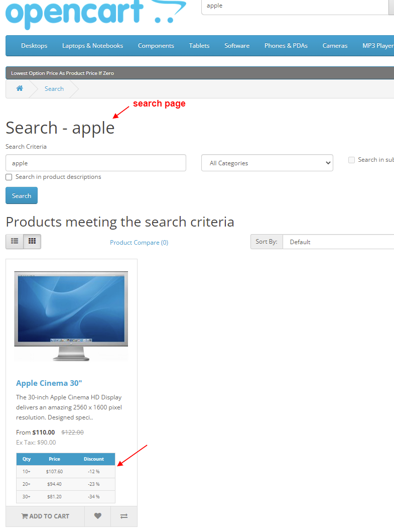
Task: Toggle the search in subcategories checkbox
Action: (x=352, y=160)
